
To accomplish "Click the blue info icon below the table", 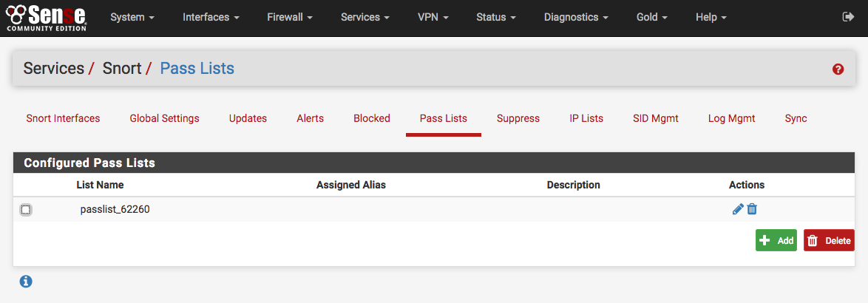I will point(26,281).
